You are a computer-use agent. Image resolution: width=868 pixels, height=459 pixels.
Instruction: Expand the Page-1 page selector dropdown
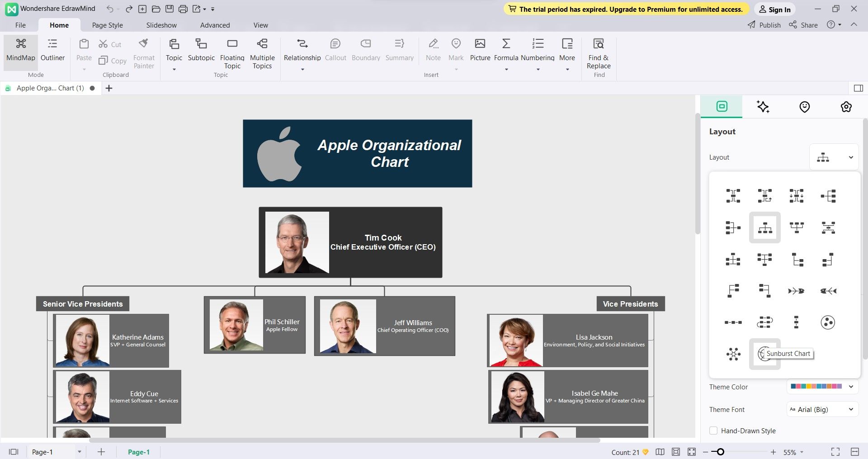pos(80,452)
